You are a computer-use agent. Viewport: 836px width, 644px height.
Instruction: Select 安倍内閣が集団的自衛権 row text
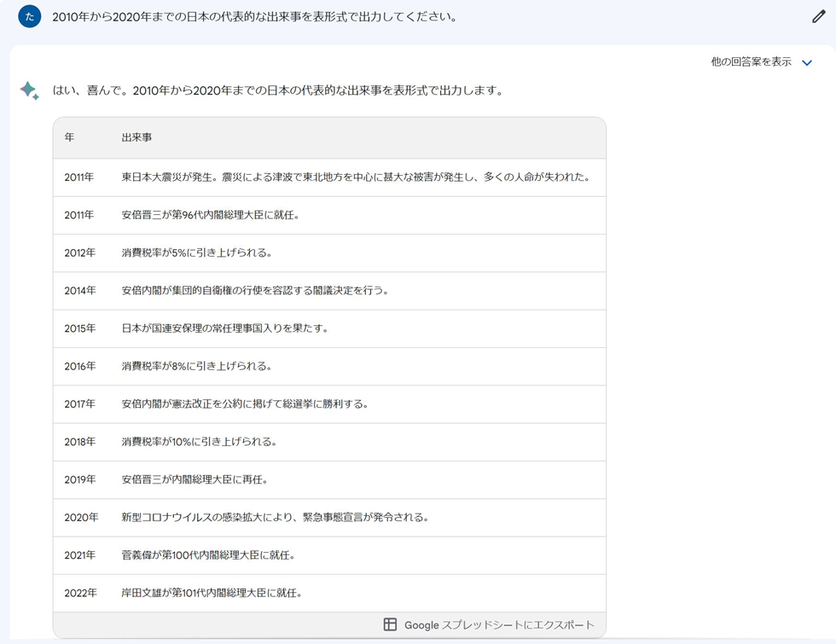[x=255, y=291]
